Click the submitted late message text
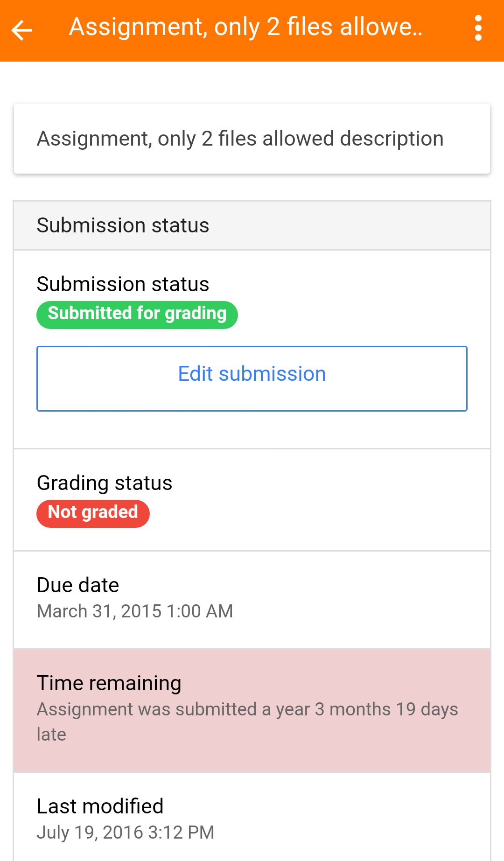The width and height of the screenshot is (504, 861). [247, 709]
